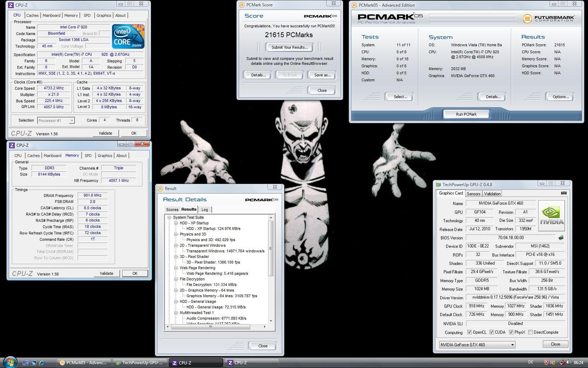Click the GPU-Z BIOS save chip icon
588x368 pixels.
561,238
